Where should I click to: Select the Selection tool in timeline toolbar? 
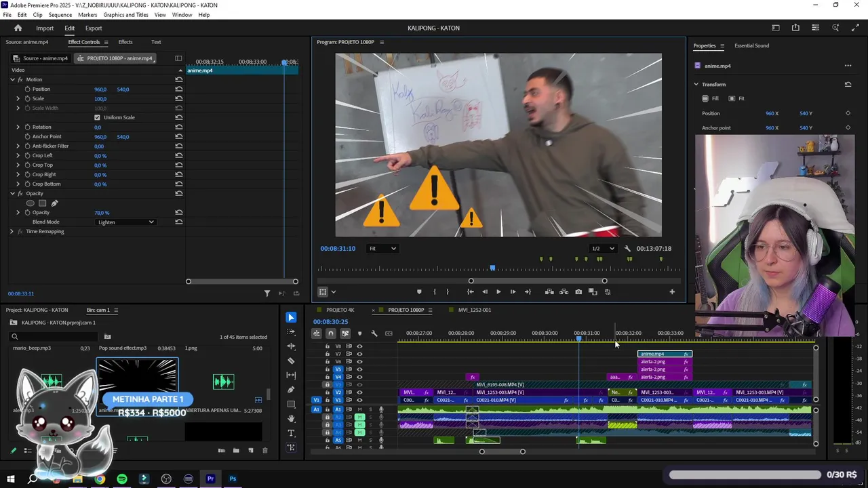point(291,317)
